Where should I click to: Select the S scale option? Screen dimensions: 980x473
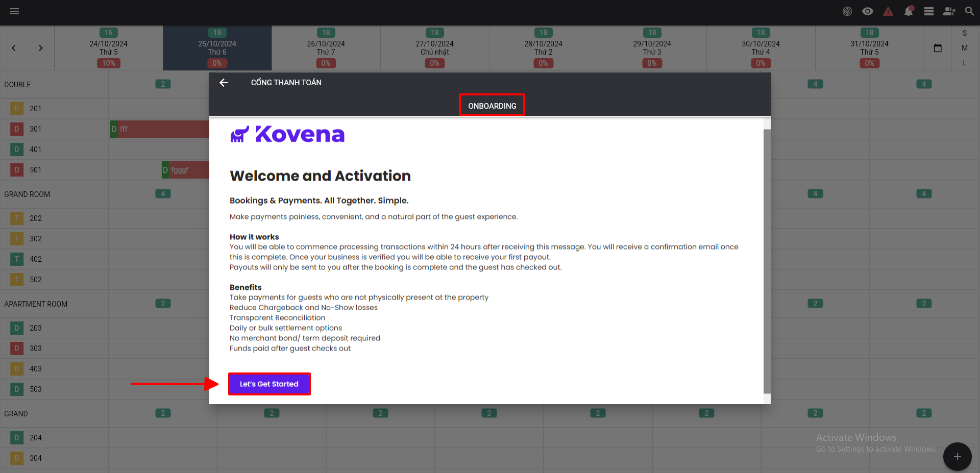click(965, 33)
